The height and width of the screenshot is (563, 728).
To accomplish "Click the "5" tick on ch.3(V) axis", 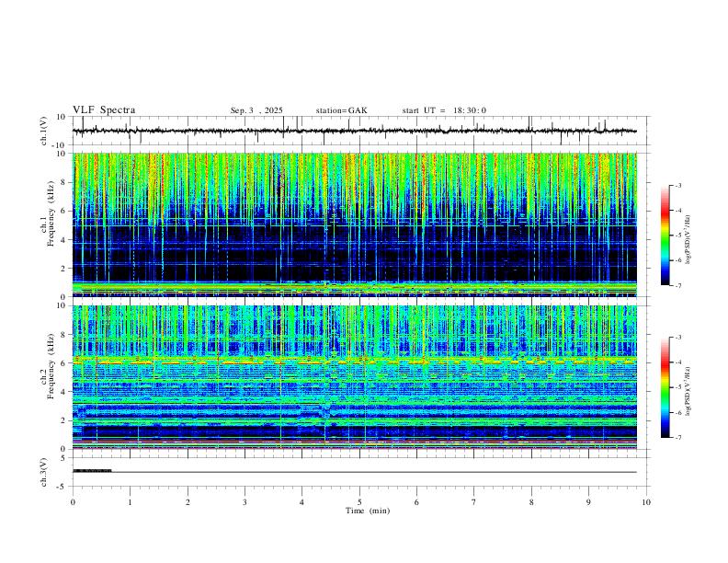I will point(64,458).
